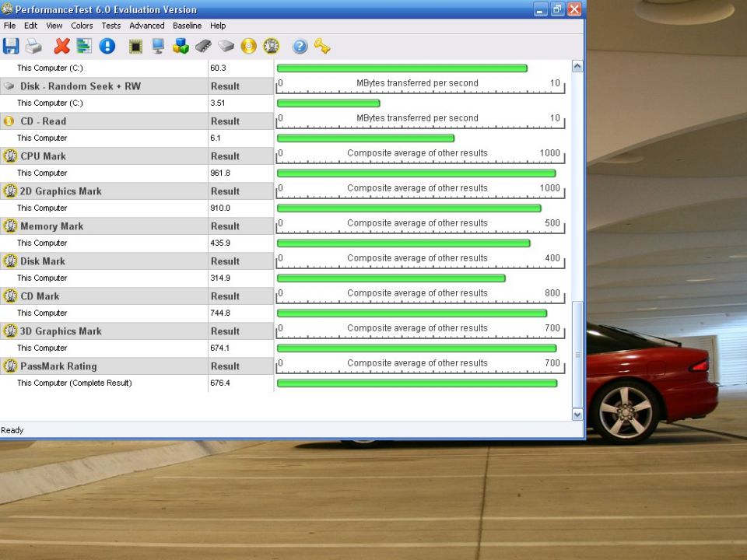747x560 pixels.
Task: Click the CPU Mark green result bar
Action: click(x=416, y=173)
